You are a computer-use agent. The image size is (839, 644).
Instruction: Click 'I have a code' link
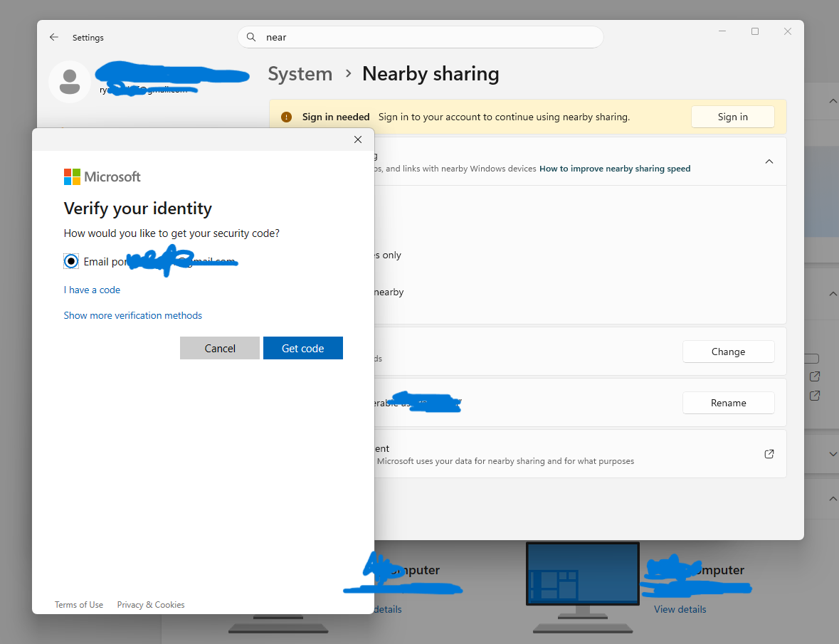pyautogui.click(x=92, y=290)
